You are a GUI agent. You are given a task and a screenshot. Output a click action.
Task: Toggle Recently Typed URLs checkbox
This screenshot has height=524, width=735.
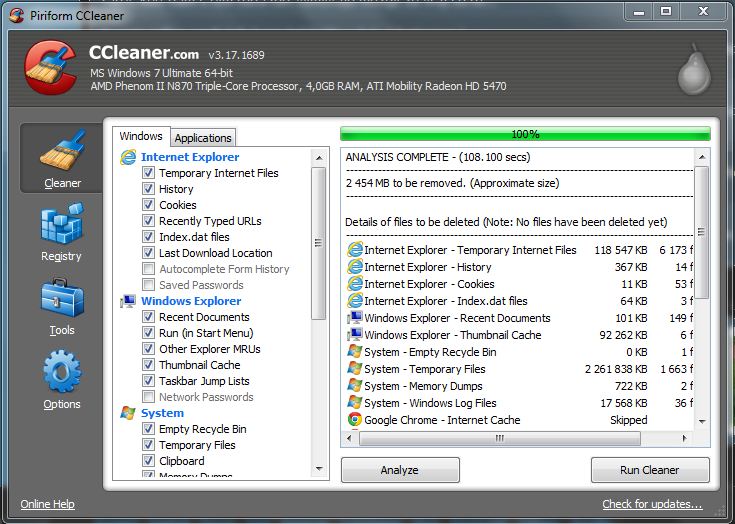click(148, 221)
